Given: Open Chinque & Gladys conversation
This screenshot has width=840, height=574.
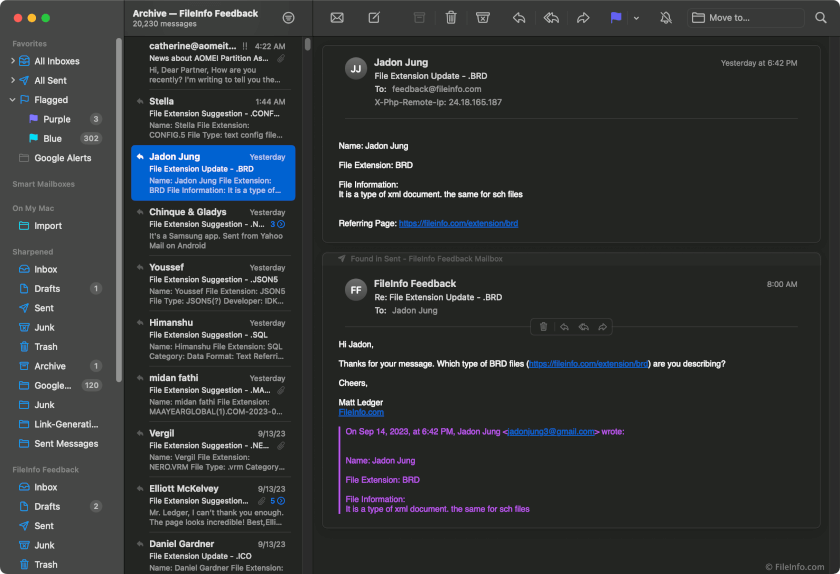Looking at the screenshot, I should click(213, 228).
